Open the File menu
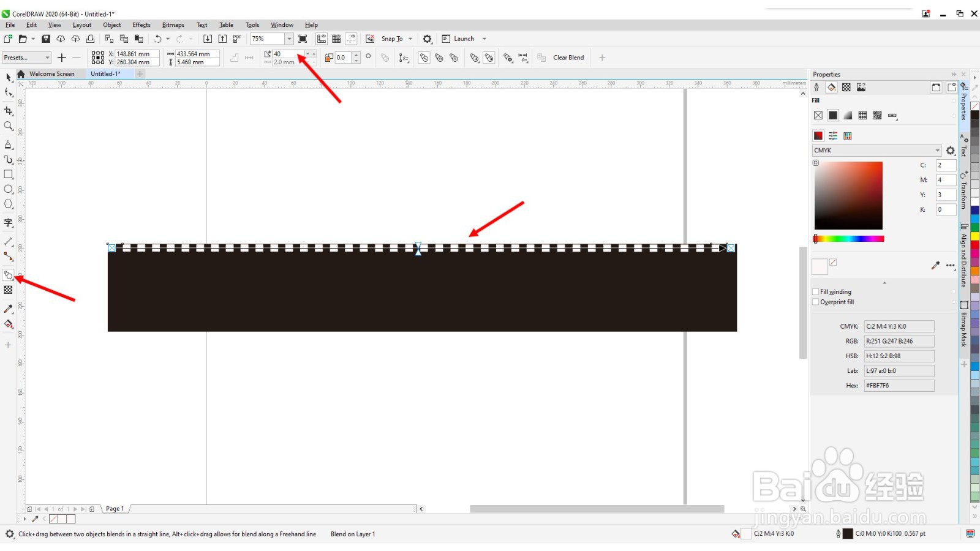 coord(10,25)
